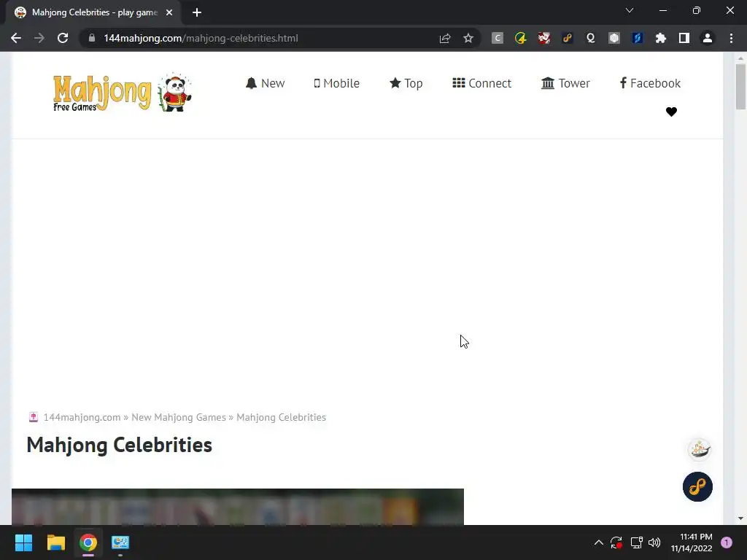Click the vertical scrollbar thumb

pos(740,87)
